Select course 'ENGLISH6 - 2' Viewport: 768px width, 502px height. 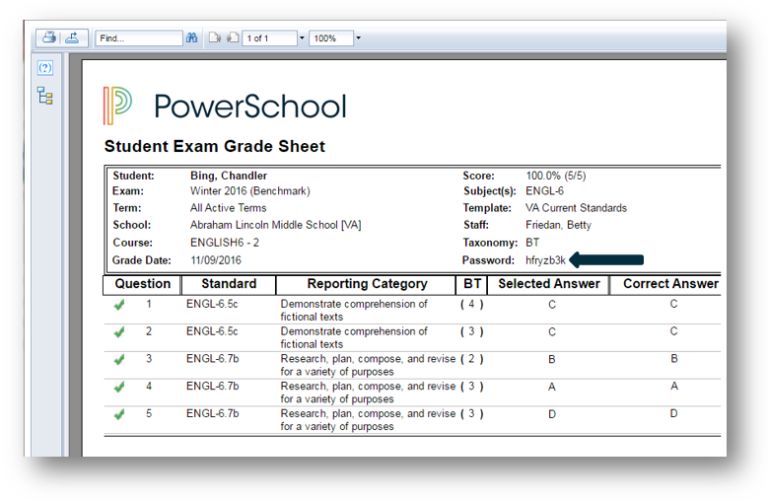click(x=224, y=243)
